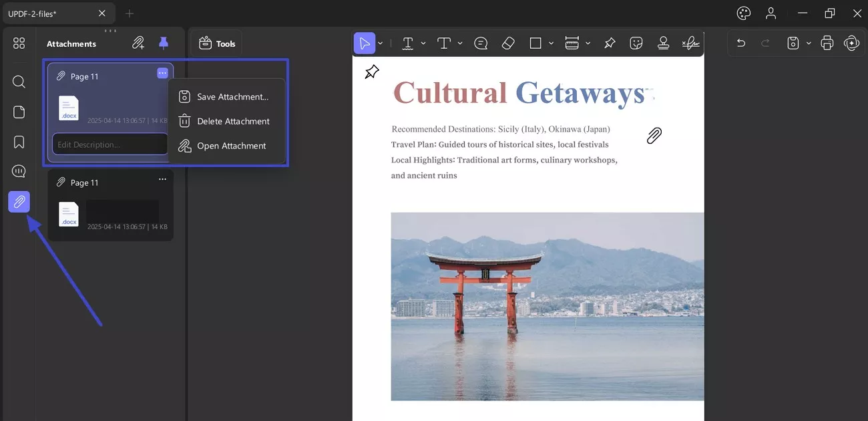Image resolution: width=868 pixels, height=421 pixels.
Task: Expand the shape tool dropdown arrow
Action: click(551, 43)
